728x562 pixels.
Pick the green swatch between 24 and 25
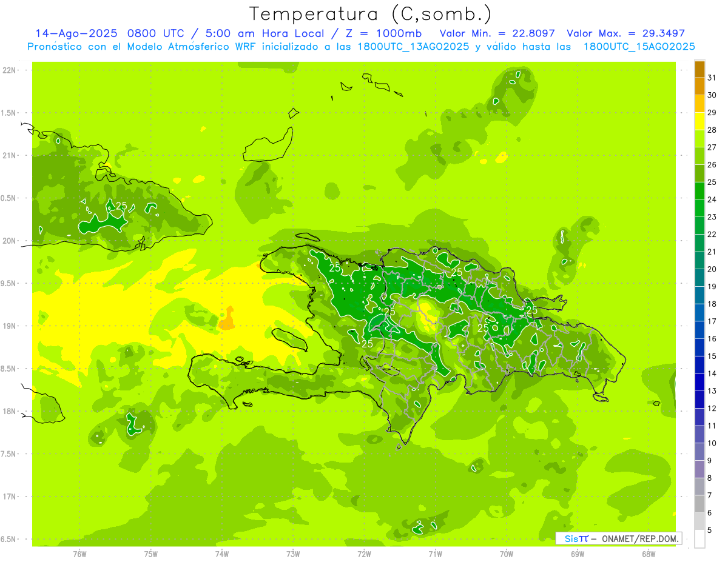(699, 192)
